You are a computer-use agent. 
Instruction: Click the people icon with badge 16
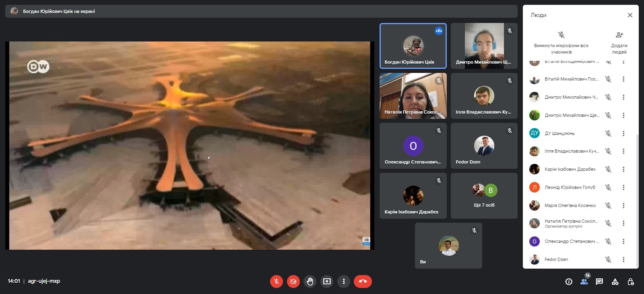584,281
